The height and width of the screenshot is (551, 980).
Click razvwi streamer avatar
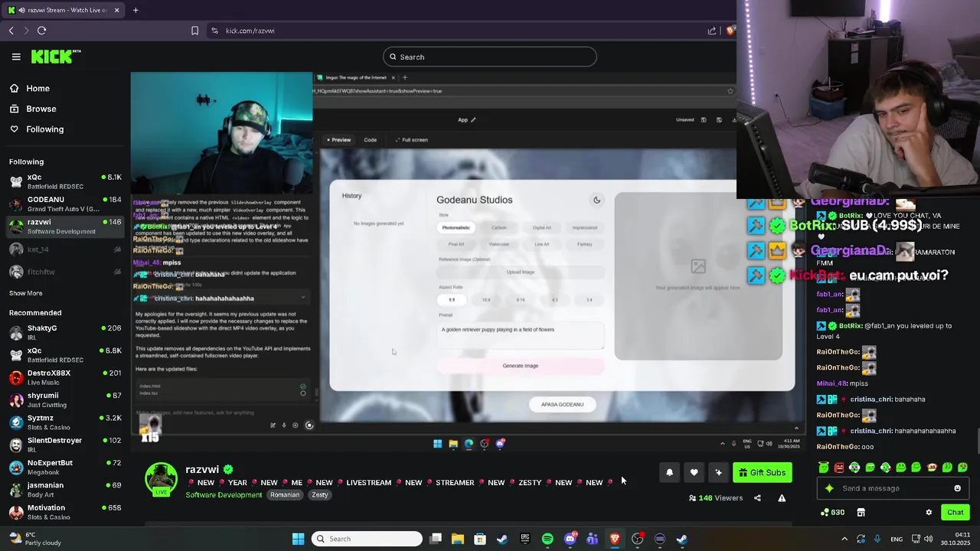point(162,479)
